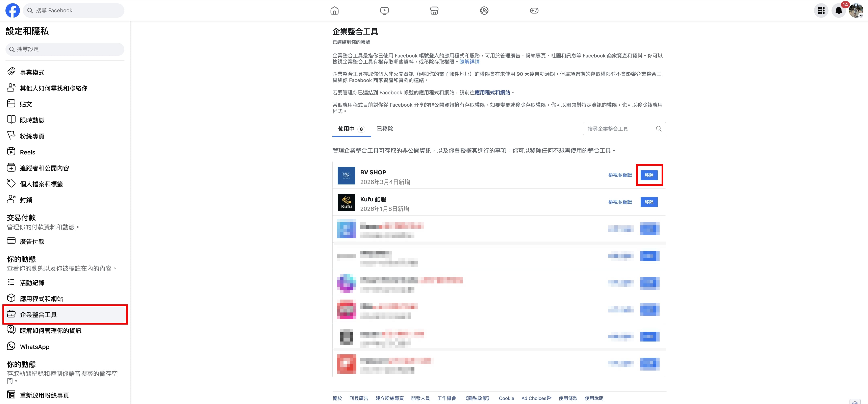Open the Groups icon in top bar

(x=484, y=11)
